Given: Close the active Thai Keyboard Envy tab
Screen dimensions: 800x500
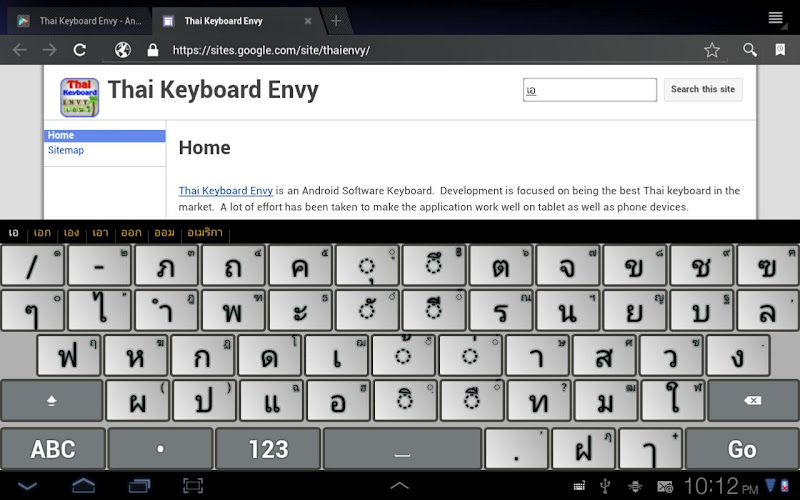Looking at the screenshot, I should [x=308, y=21].
